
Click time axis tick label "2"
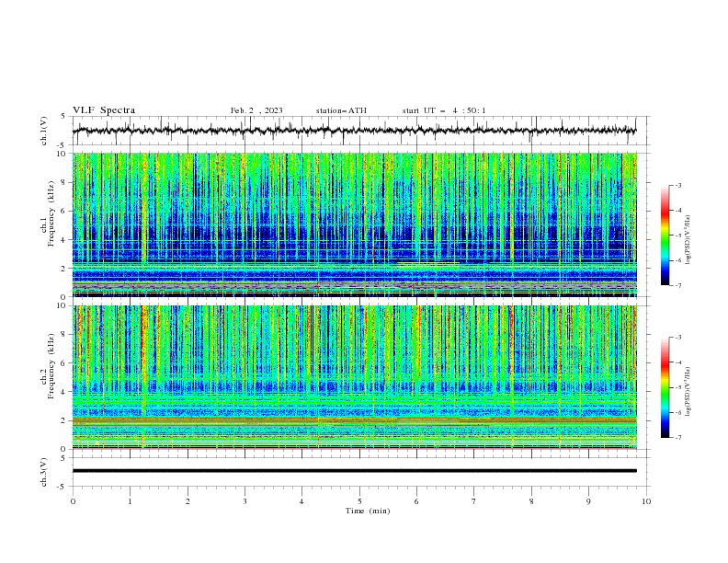(188, 501)
